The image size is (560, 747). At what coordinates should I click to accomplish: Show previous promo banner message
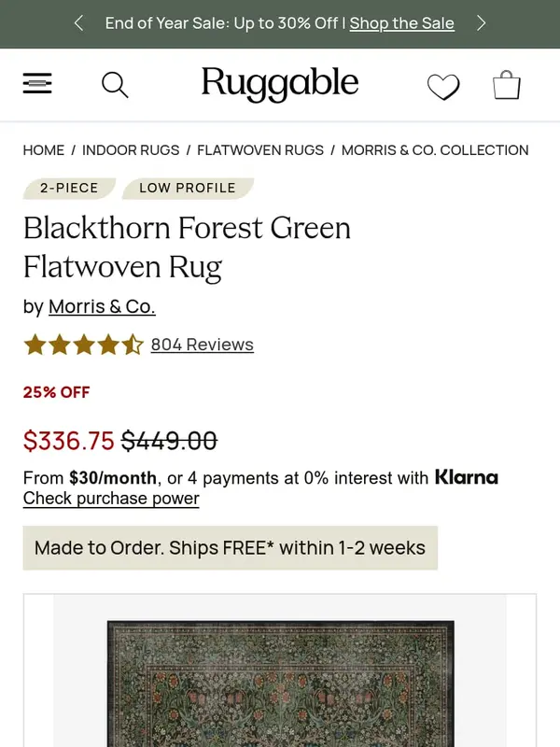coord(78,23)
